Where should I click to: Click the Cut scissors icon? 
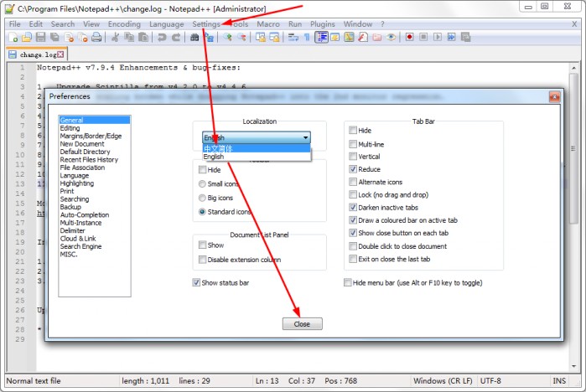click(x=116, y=38)
